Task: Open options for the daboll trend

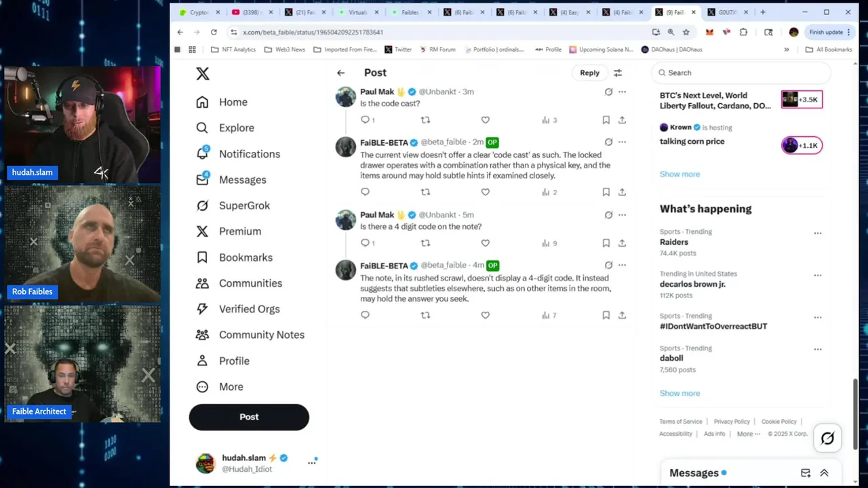Action: tap(818, 350)
